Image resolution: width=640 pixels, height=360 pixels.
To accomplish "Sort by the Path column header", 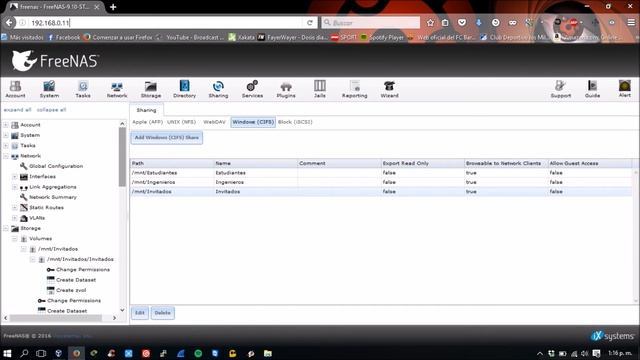I will [x=172, y=163].
